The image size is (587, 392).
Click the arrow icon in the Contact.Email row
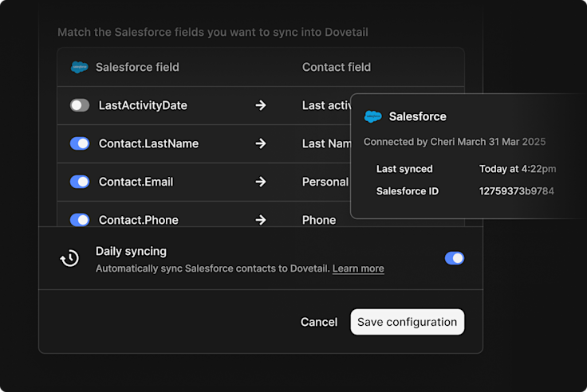(x=261, y=182)
